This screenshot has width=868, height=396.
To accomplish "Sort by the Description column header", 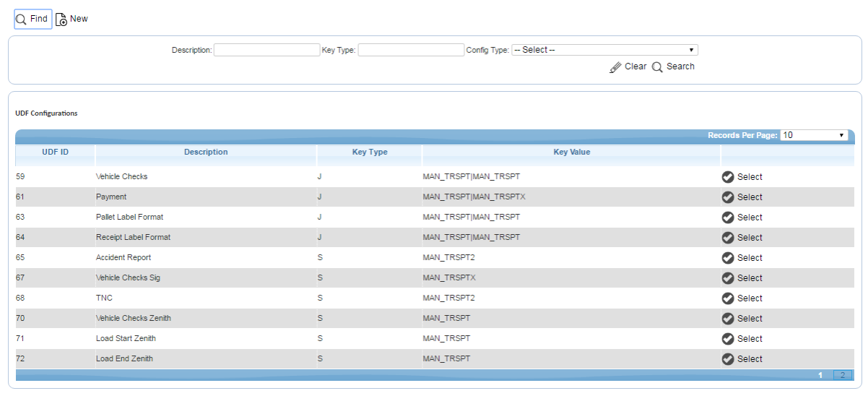I will (206, 152).
